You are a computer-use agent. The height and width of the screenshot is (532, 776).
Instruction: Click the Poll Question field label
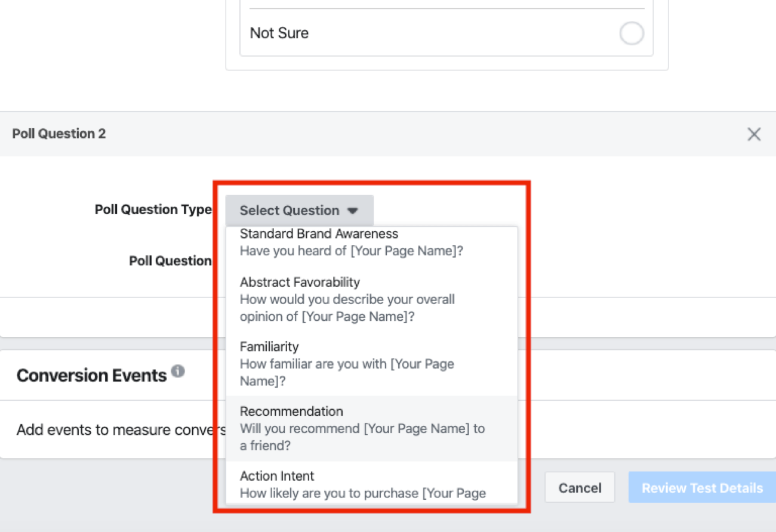point(170,261)
